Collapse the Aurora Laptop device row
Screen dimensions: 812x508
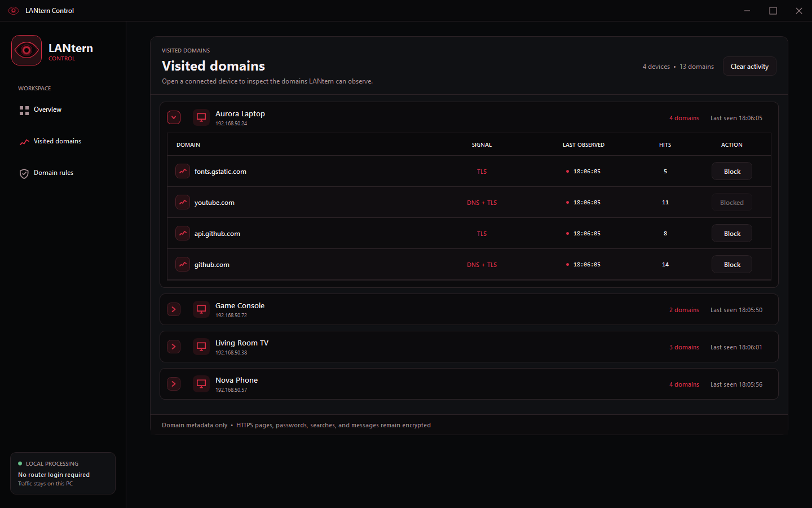coord(174,117)
